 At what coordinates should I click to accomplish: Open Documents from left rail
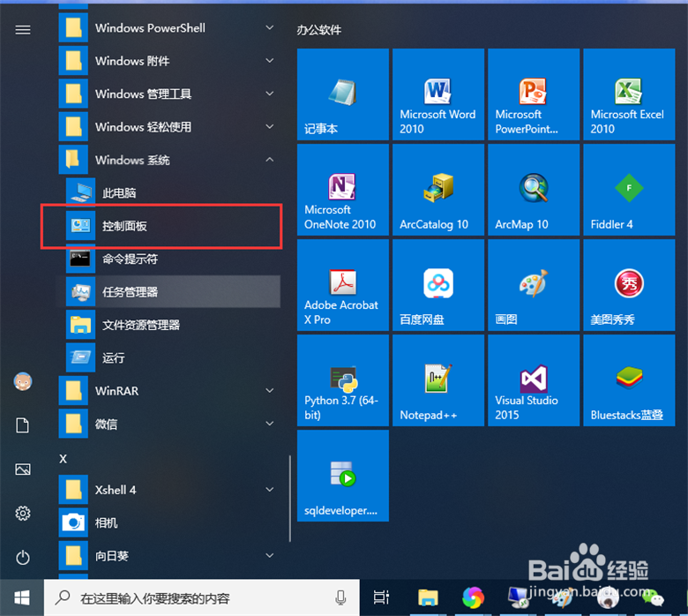[x=23, y=425]
